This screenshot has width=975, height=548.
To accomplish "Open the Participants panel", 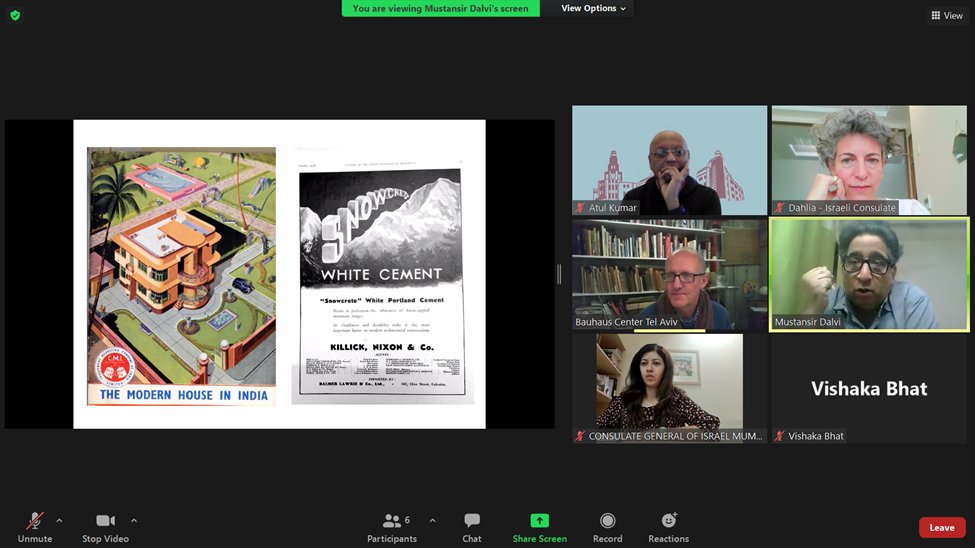I will (x=392, y=527).
